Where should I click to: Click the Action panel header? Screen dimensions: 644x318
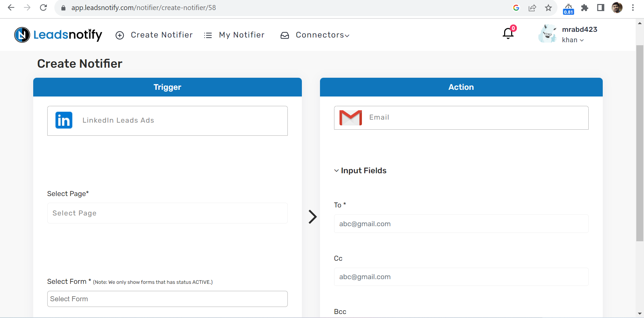(x=461, y=87)
